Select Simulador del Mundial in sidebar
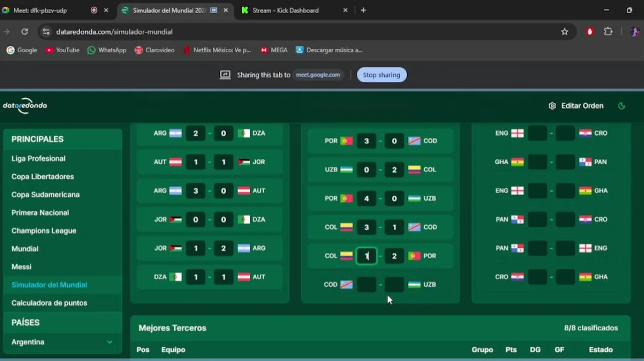644x361 pixels. click(49, 285)
